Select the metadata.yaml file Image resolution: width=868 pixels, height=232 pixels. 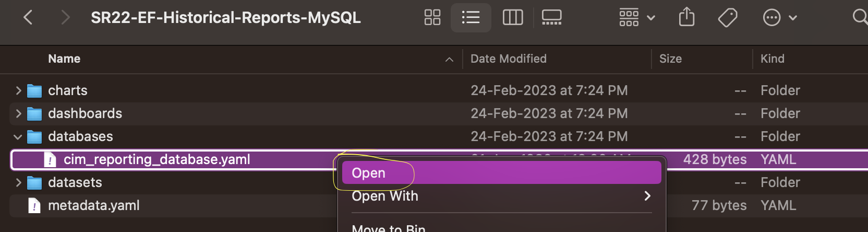click(93, 205)
